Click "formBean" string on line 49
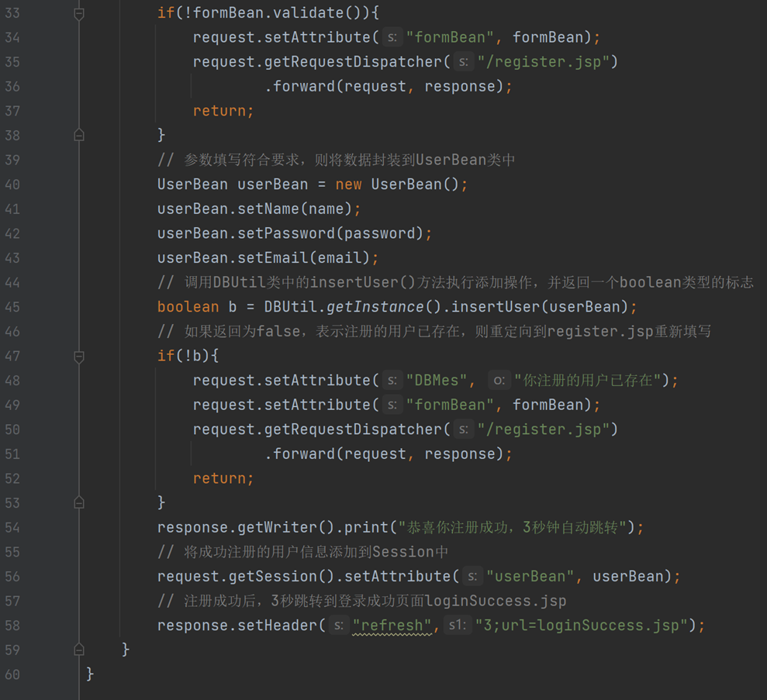The width and height of the screenshot is (767, 700). click(x=450, y=405)
